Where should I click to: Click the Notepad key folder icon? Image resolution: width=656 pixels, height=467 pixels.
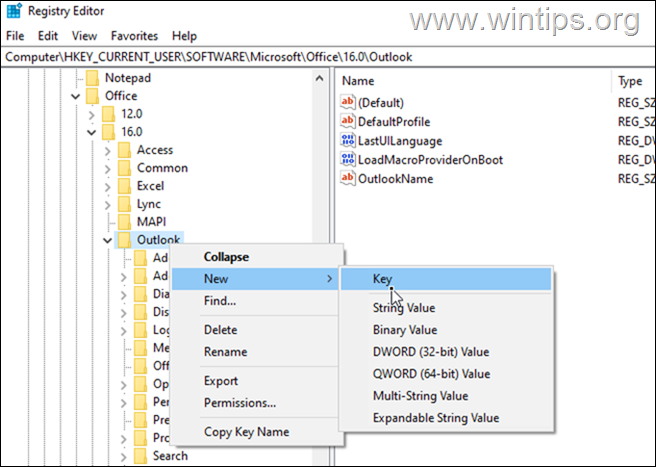(92, 78)
